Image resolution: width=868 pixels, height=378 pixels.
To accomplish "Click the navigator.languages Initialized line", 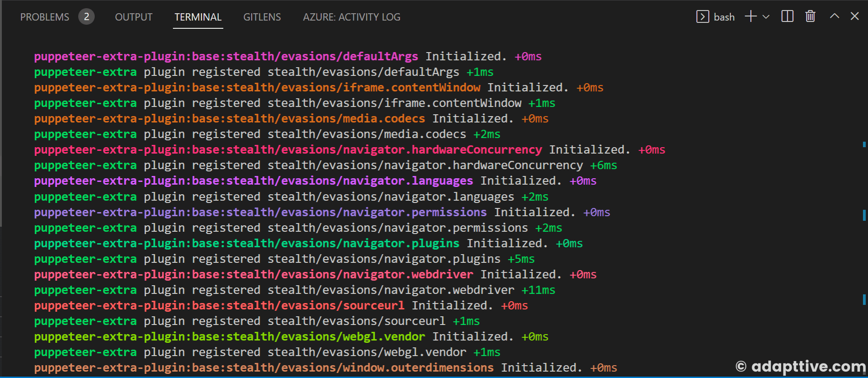I will [315, 181].
